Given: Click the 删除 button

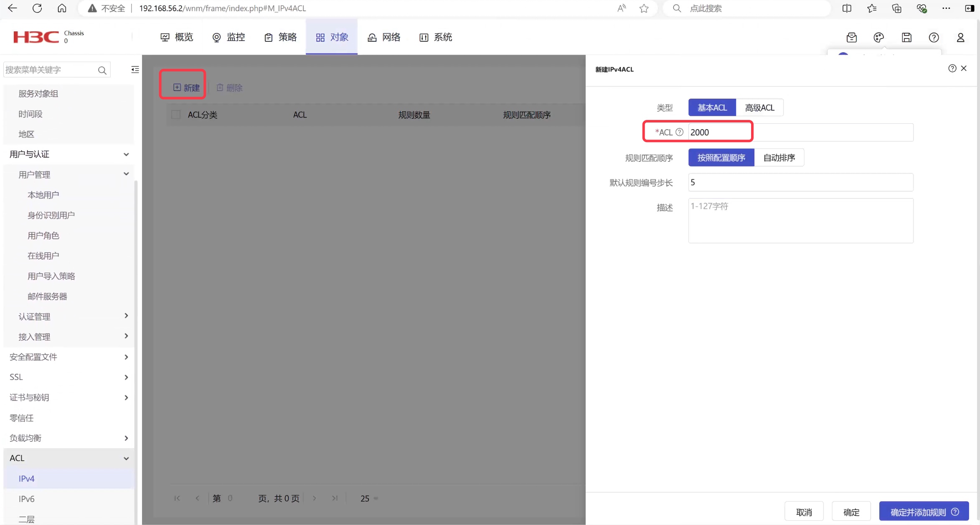Looking at the screenshot, I should 229,87.
